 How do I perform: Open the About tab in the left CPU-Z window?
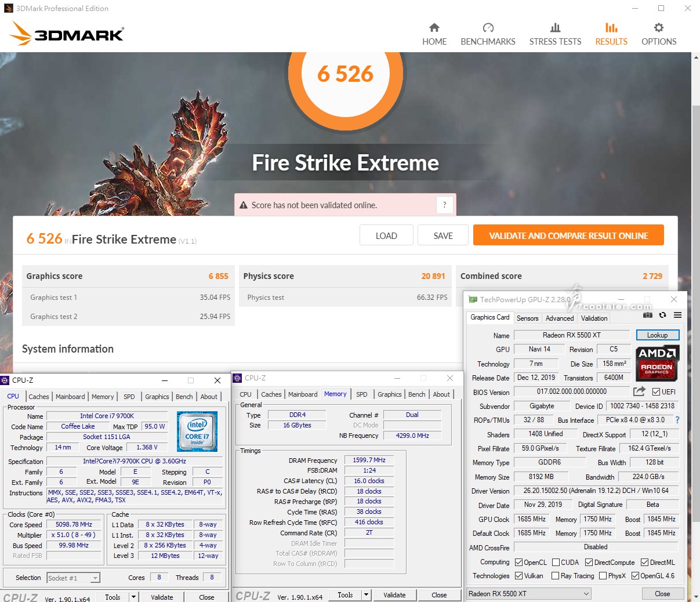tap(209, 397)
